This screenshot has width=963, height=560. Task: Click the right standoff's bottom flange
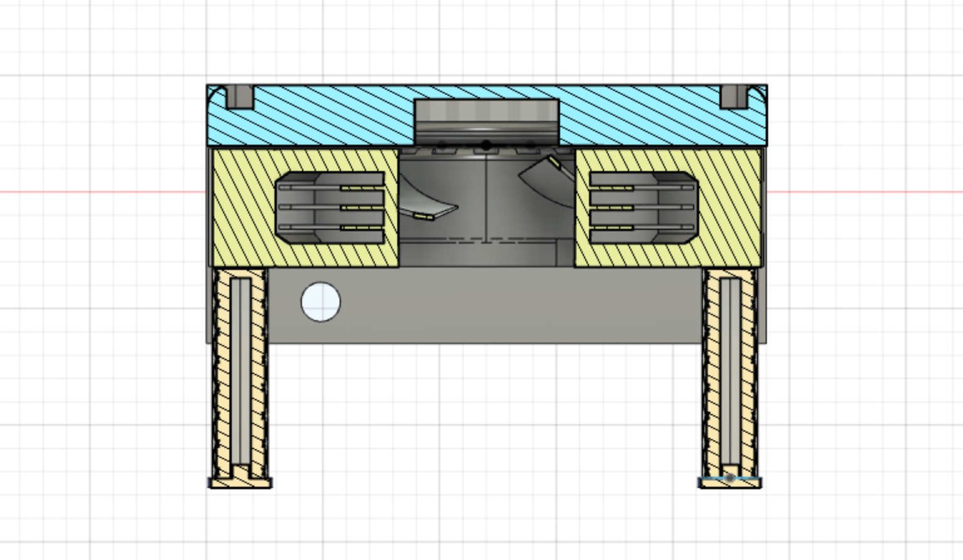[730, 483]
